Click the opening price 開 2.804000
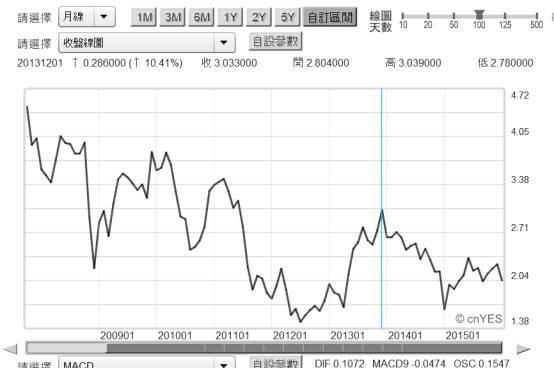 coord(321,63)
